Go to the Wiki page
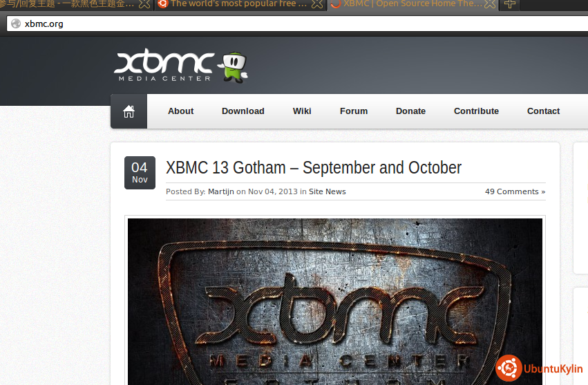This screenshot has height=385, width=588. 302,111
